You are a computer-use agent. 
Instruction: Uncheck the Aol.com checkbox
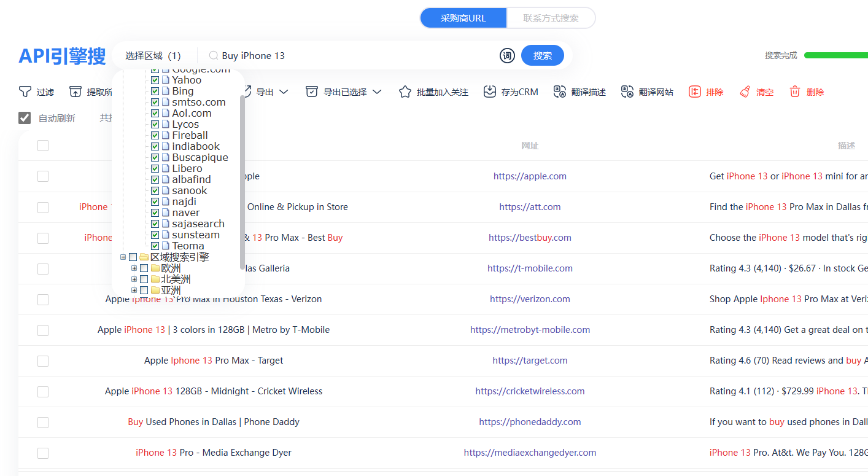tap(155, 113)
